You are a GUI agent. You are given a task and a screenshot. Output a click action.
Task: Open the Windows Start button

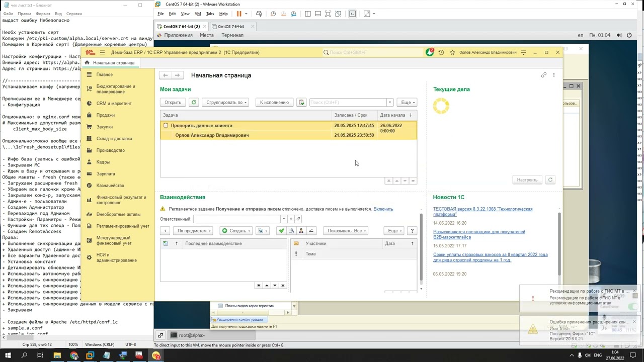(x=9, y=355)
